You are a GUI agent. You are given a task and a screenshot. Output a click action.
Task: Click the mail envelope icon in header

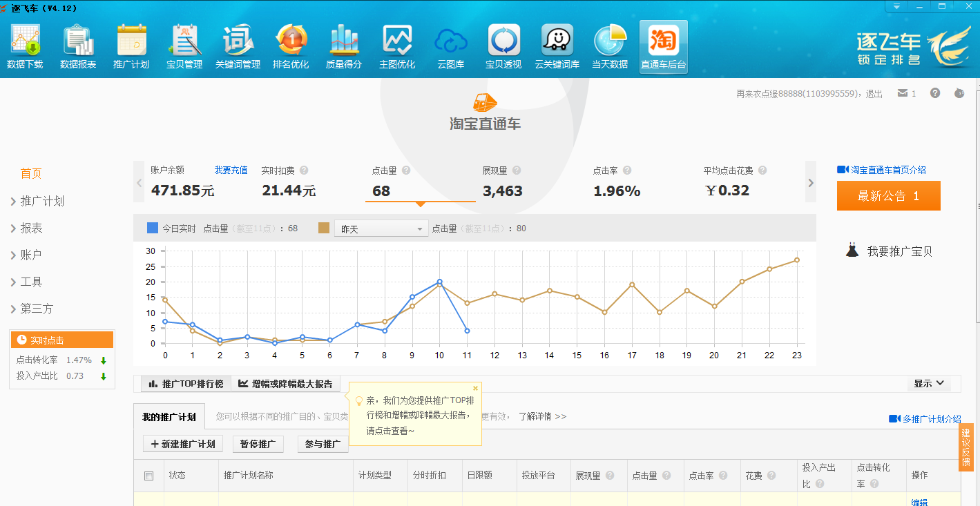(902, 93)
